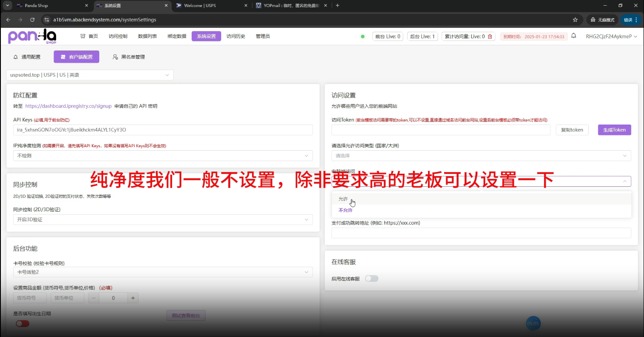Screen dimensions: 644x337
Task: Open 访问控制 menu item
Action: coord(118,37)
